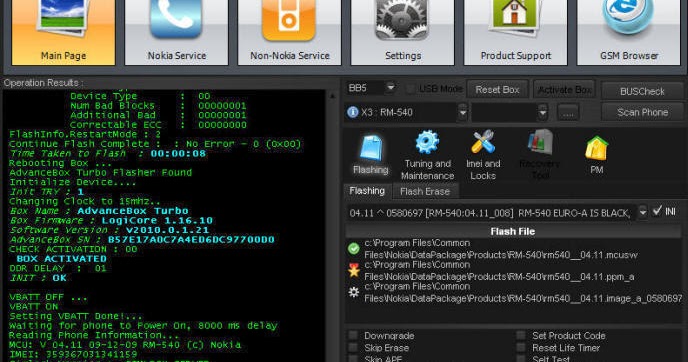Click the 'MCU: V 04.11' log line
Screen dimensions: 688x362
(x=125, y=344)
